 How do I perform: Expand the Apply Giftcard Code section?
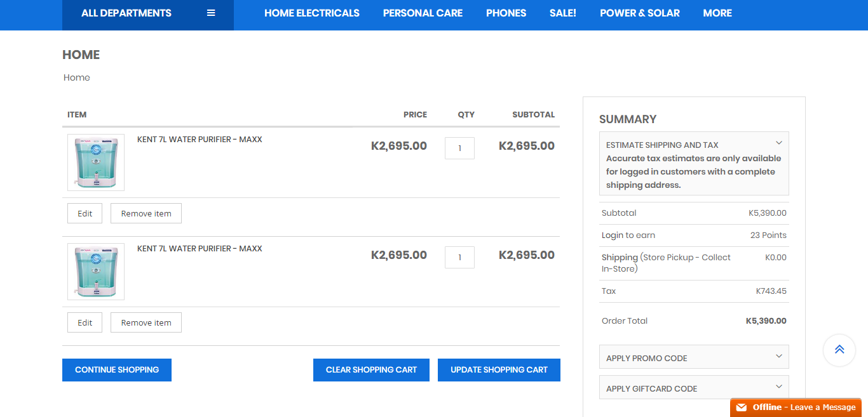pyautogui.click(x=694, y=387)
